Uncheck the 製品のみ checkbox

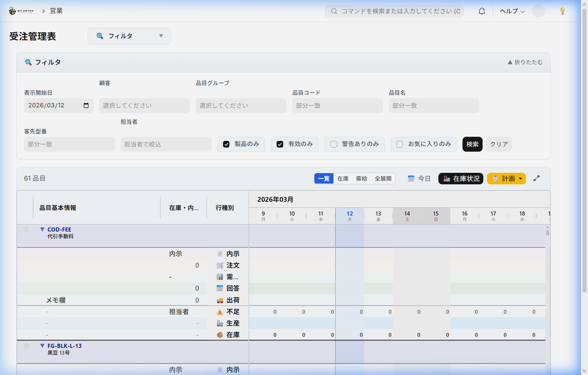226,144
